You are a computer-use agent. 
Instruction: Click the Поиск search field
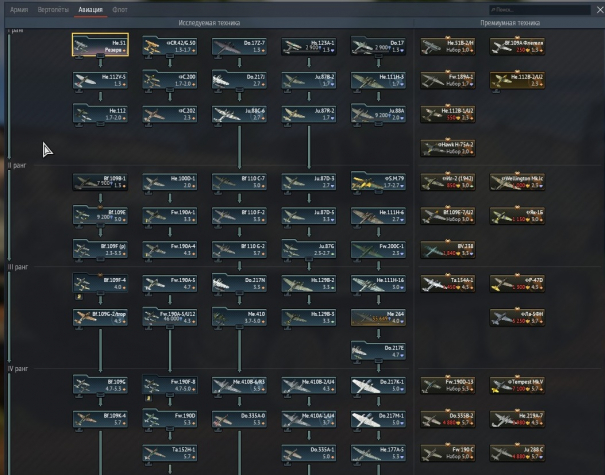[539, 10]
